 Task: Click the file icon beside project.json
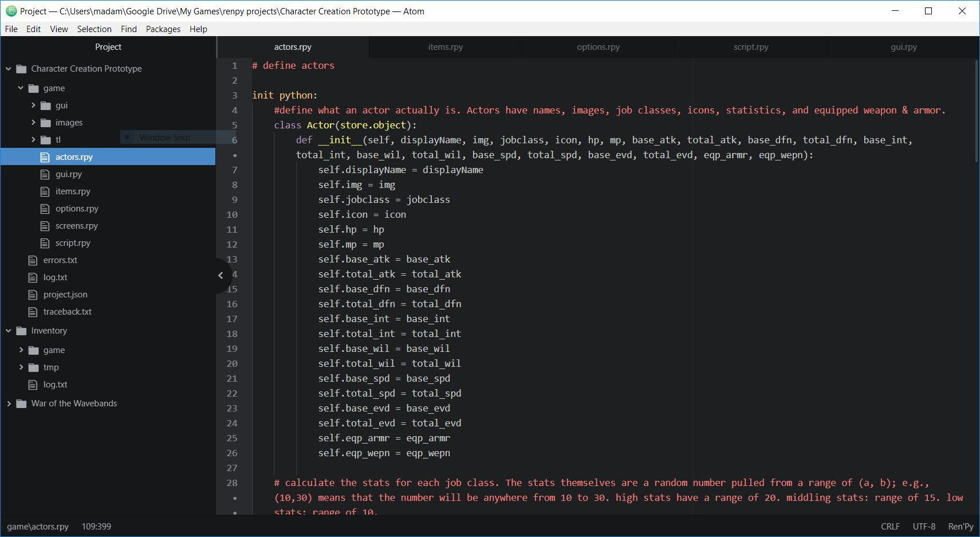coord(33,295)
